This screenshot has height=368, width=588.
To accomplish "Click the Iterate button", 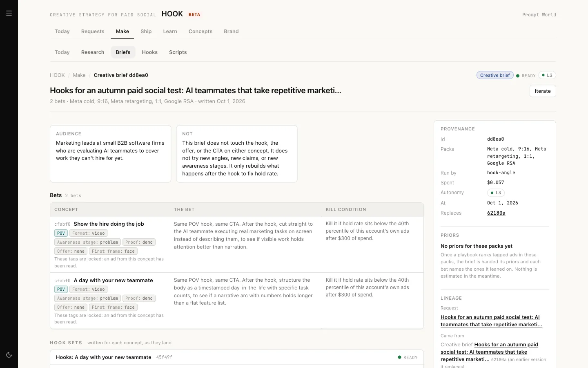I will (x=543, y=91).
